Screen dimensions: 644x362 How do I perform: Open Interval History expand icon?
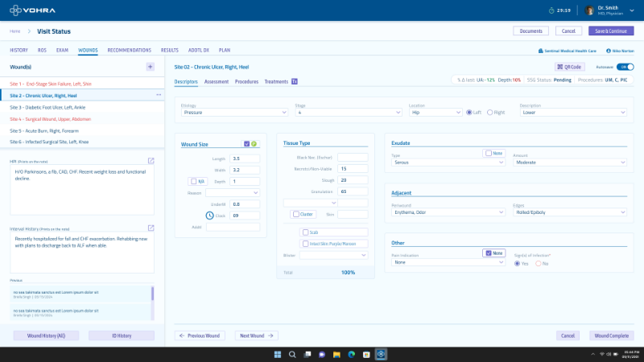151,228
